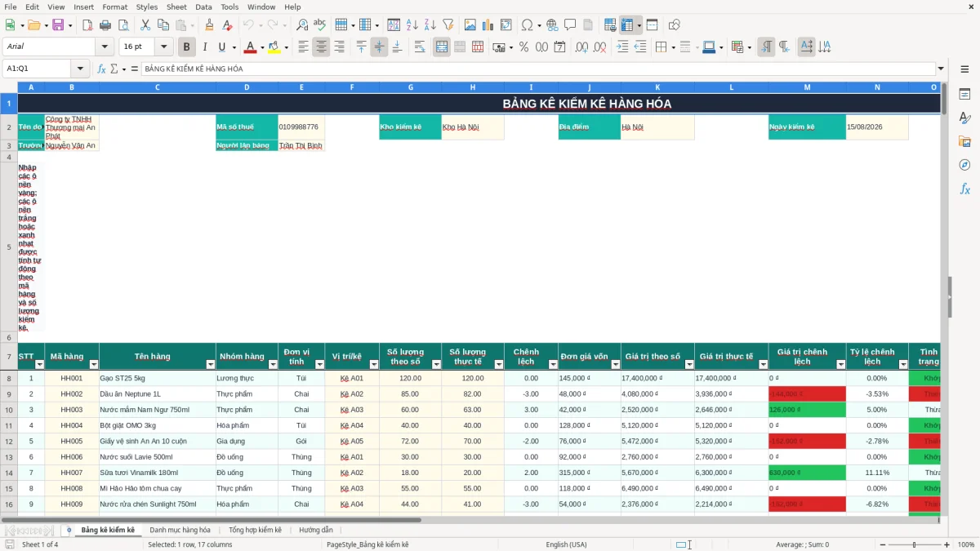The height and width of the screenshot is (551, 980).
Task: Sort descending Z to A
Action: pyautogui.click(x=430, y=25)
